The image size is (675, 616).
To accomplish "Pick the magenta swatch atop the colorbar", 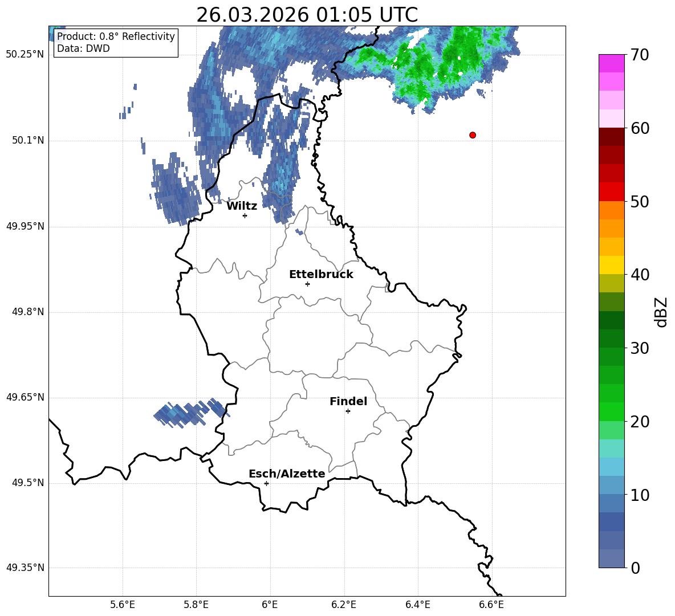I will pos(611,64).
